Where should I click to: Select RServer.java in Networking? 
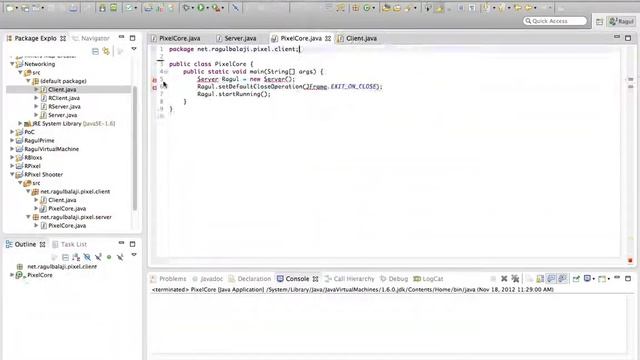[x=64, y=107]
